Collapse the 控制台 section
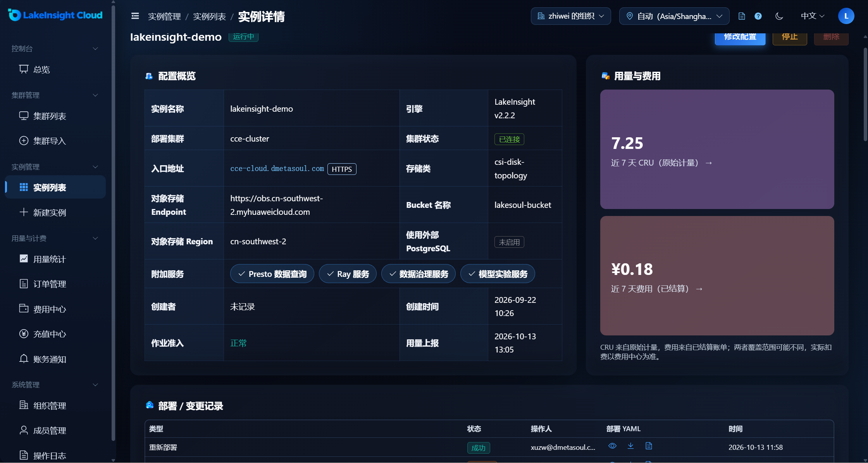The width and height of the screenshot is (868, 463). coord(55,48)
